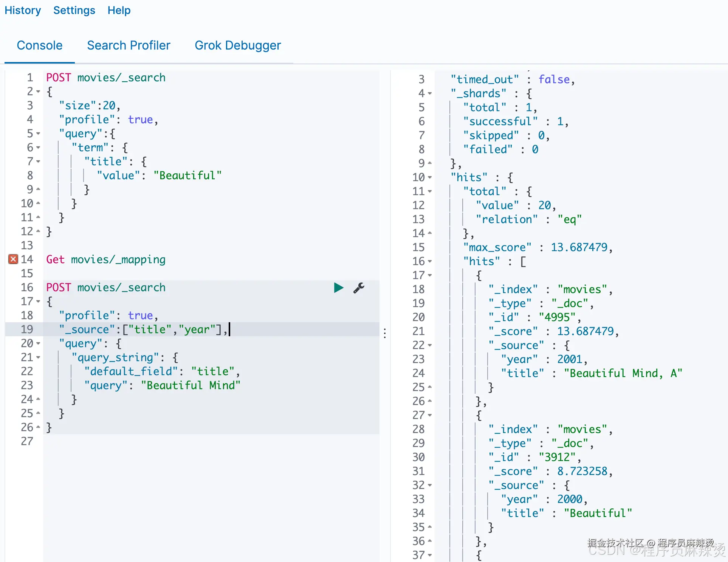The width and height of the screenshot is (728, 562).
Task: Switch to the Grok Debugger tab
Action: [238, 45]
